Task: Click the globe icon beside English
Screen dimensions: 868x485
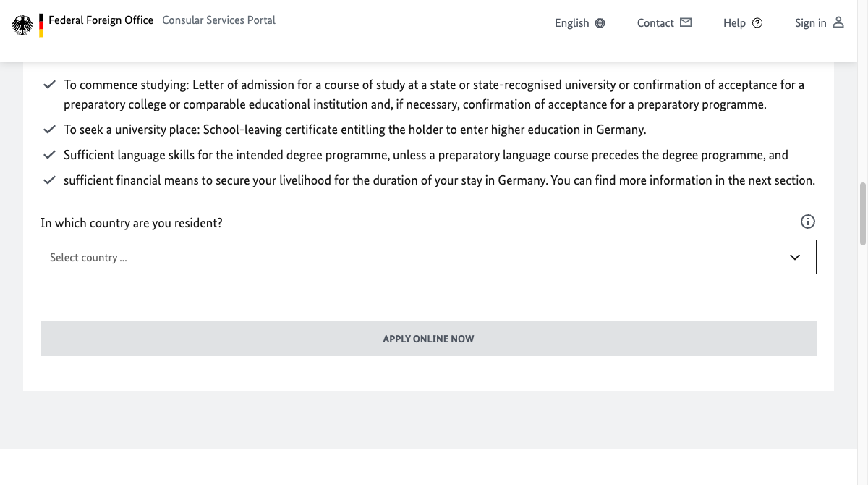Action: [x=600, y=23]
